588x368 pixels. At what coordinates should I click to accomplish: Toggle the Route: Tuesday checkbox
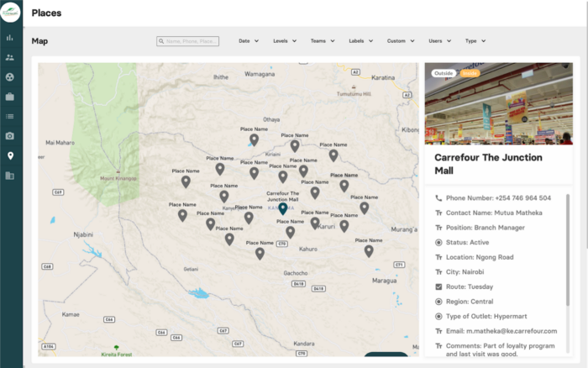click(438, 287)
